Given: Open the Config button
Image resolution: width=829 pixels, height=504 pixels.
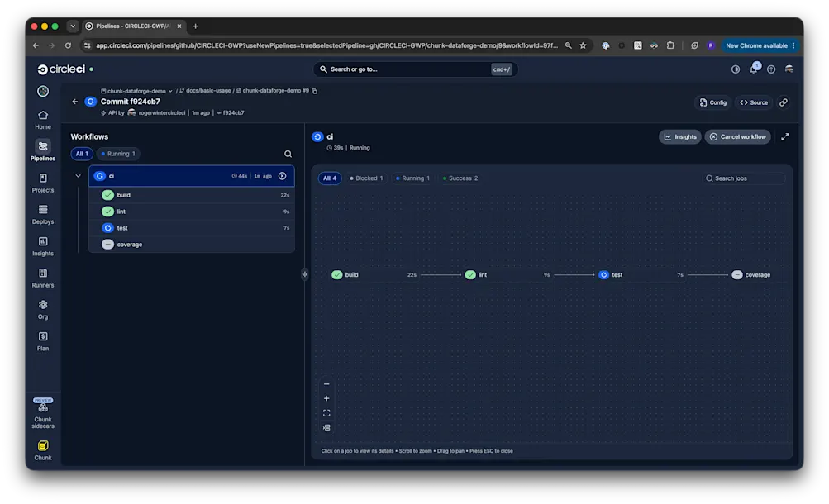Looking at the screenshot, I should [x=713, y=102].
